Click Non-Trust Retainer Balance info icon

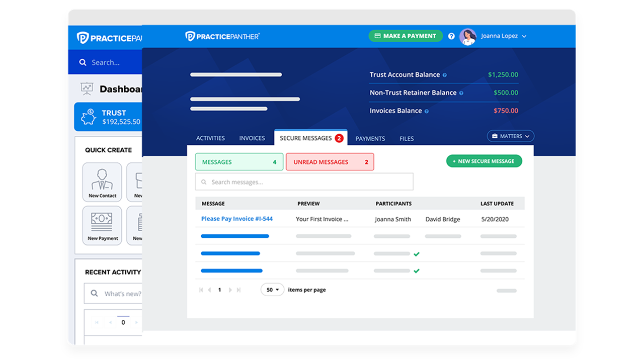pos(461,93)
